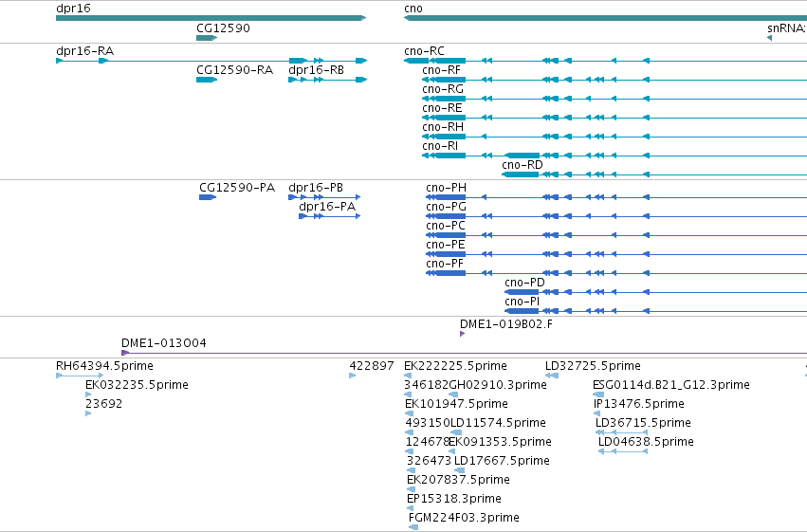
Task: Click the EK032235.5prime EST
Action: [88, 394]
